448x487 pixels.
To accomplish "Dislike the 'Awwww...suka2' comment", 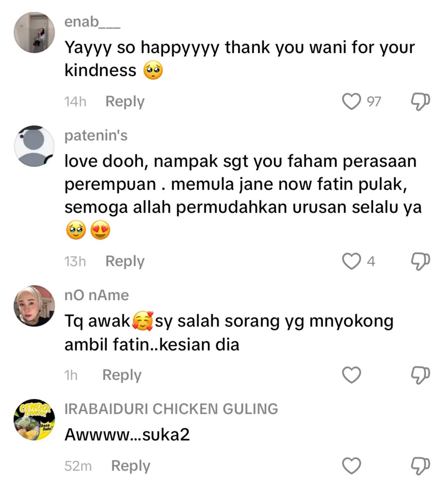I will tap(420, 466).
